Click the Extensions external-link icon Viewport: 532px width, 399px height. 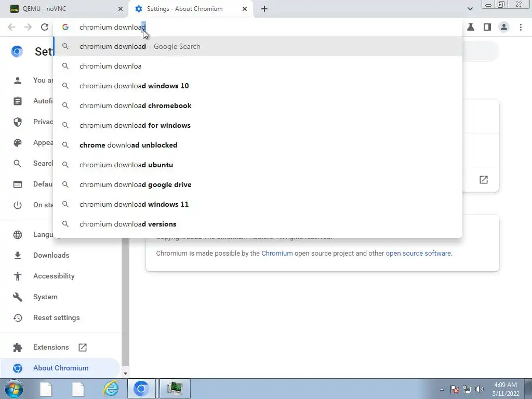coord(83,348)
